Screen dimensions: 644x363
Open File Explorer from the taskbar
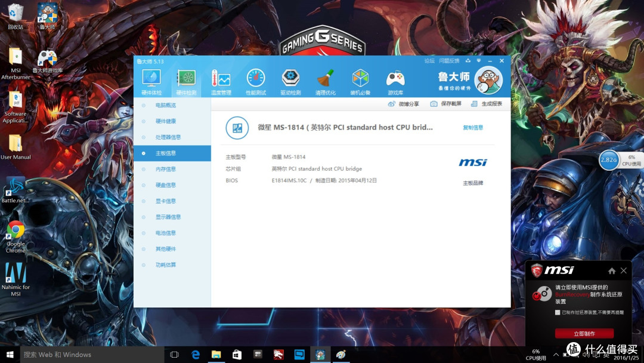(216, 355)
